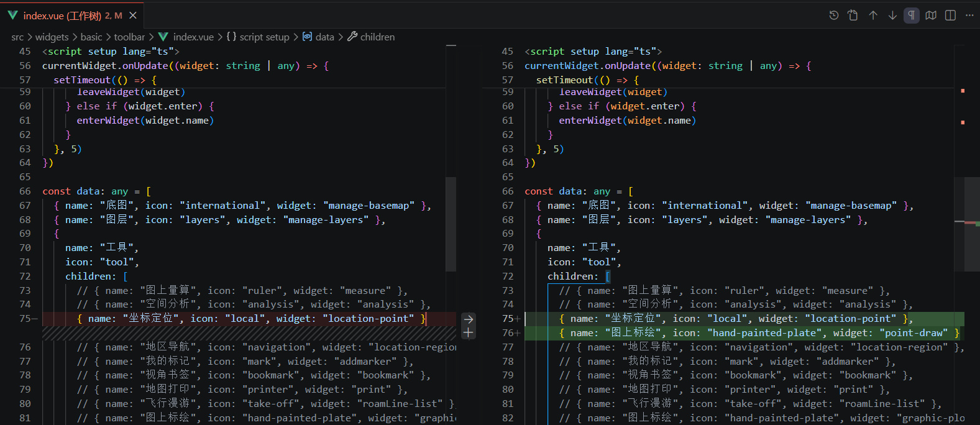Go to next change with down arrow

click(x=892, y=16)
